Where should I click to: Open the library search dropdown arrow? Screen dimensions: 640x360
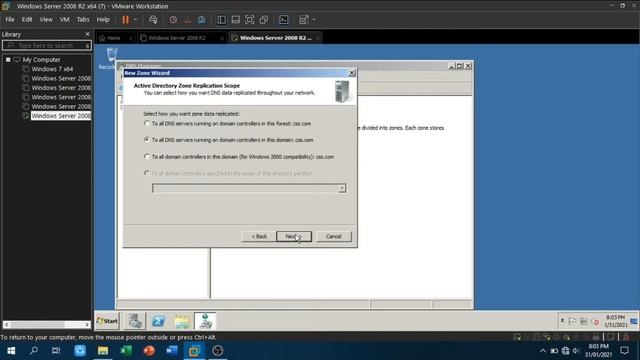[88, 45]
